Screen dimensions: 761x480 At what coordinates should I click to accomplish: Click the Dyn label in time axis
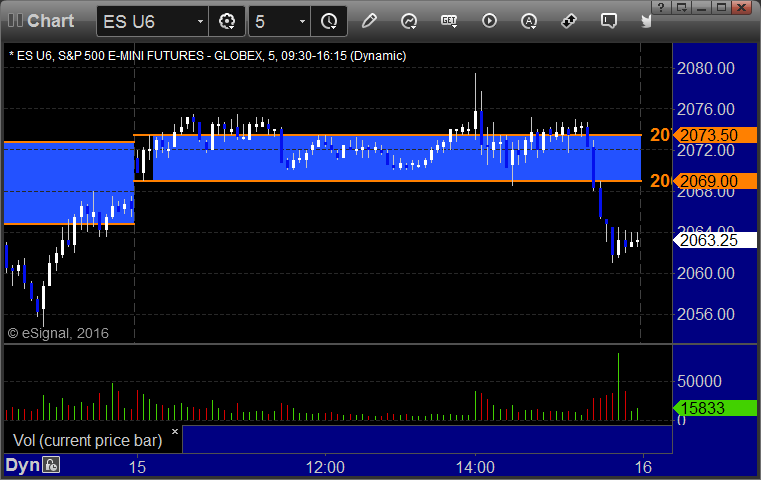tap(22, 465)
